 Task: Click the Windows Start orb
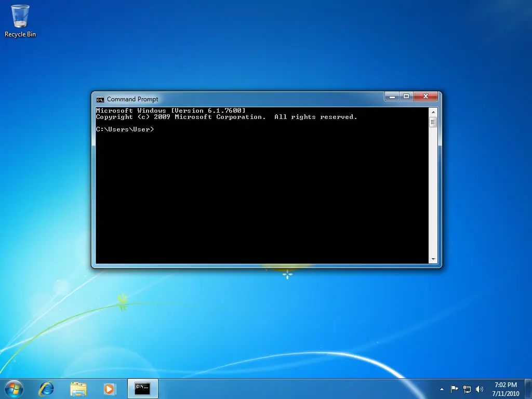[x=14, y=388]
